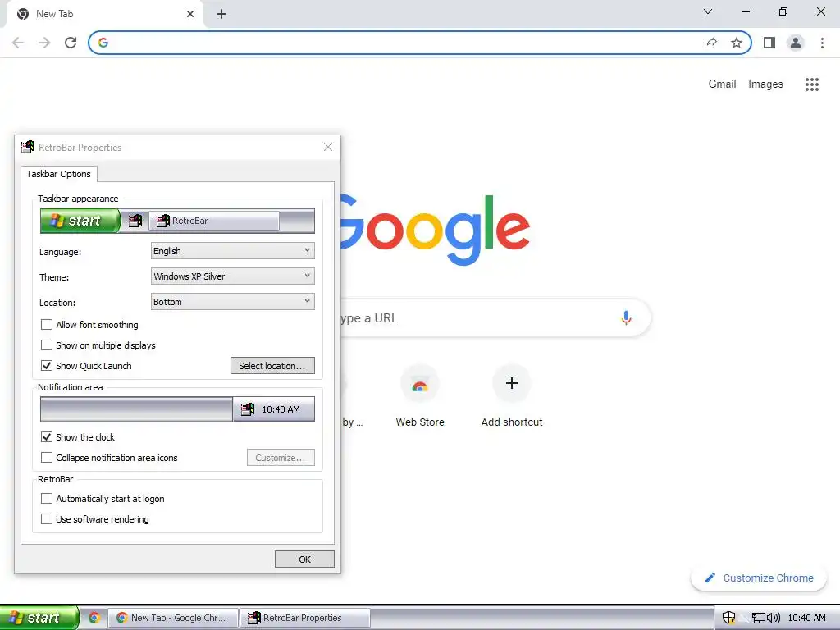Screen dimensions: 840x630
Task: Switch to New Tab - Google Chrome taskbar button
Action: (x=173, y=618)
